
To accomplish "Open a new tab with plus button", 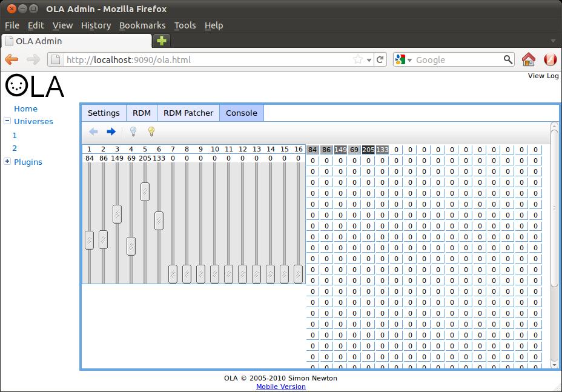I will (162, 41).
